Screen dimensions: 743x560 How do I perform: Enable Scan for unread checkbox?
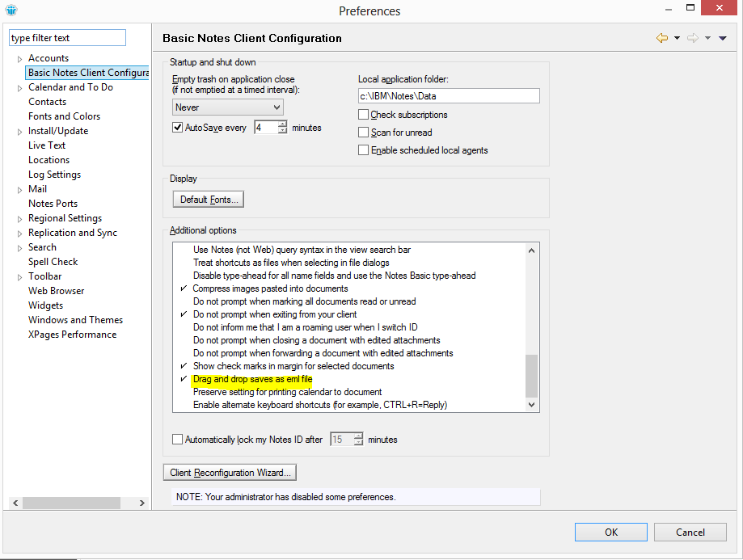click(x=364, y=133)
